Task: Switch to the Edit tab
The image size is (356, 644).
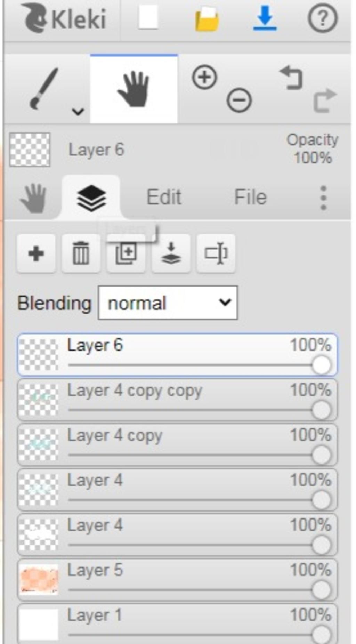Action: [x=164, y=197]
